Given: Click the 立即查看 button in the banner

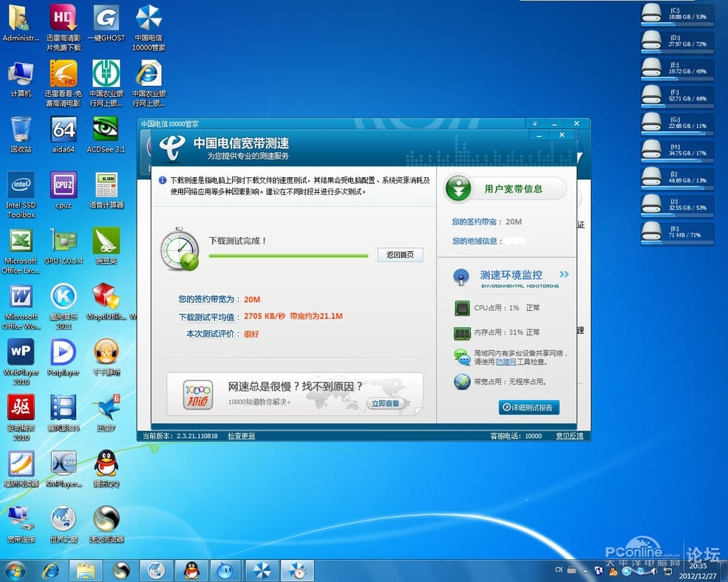Looking at the screenshot, I should tap(385, 404).
